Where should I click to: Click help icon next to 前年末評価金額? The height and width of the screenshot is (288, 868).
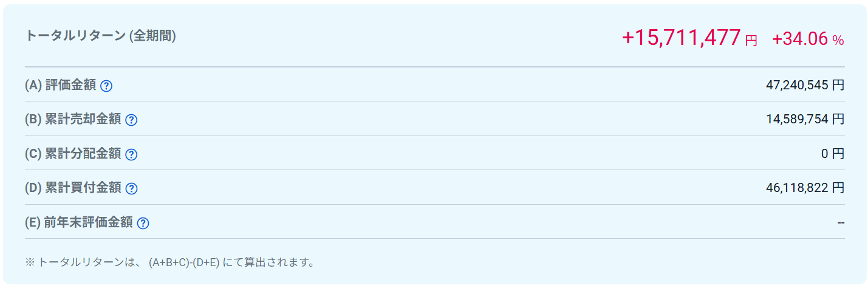143,223
